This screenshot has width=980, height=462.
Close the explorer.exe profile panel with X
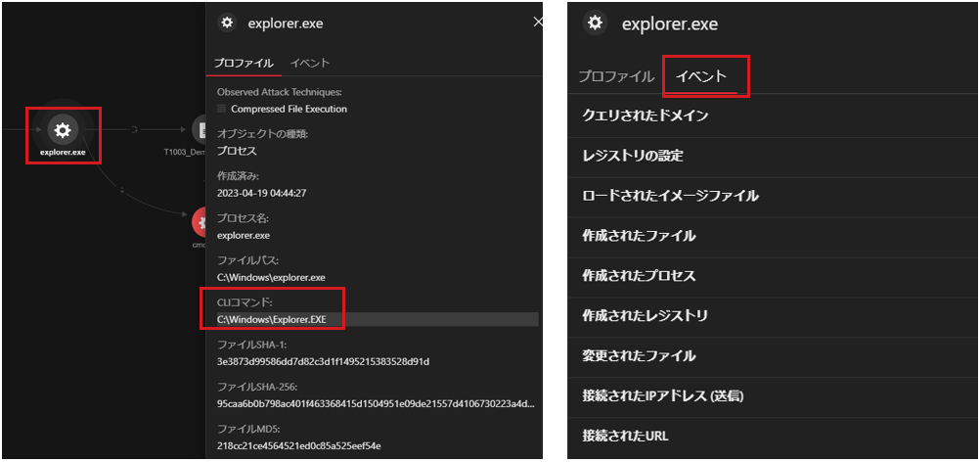(536, 22)
